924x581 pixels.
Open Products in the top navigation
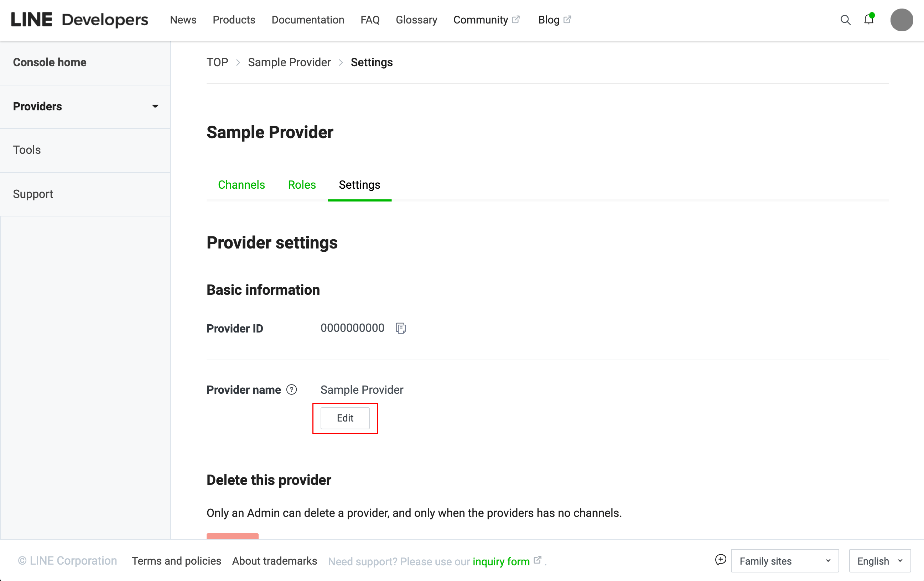[x=234, y=20]
